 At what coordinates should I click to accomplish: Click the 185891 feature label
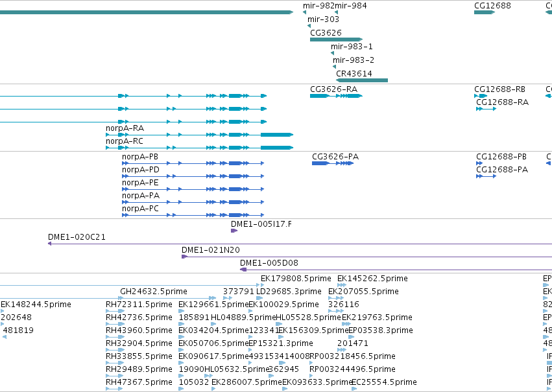194,317
